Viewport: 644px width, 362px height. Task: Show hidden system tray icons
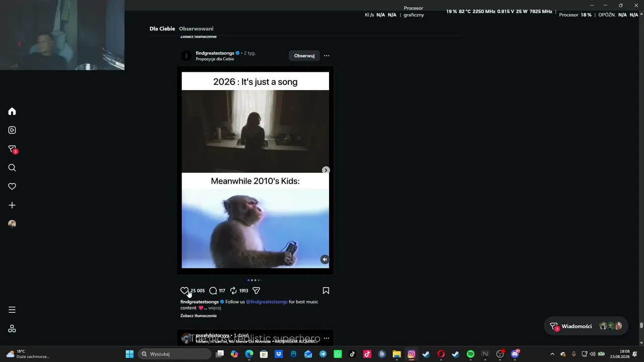pos(552,354)
